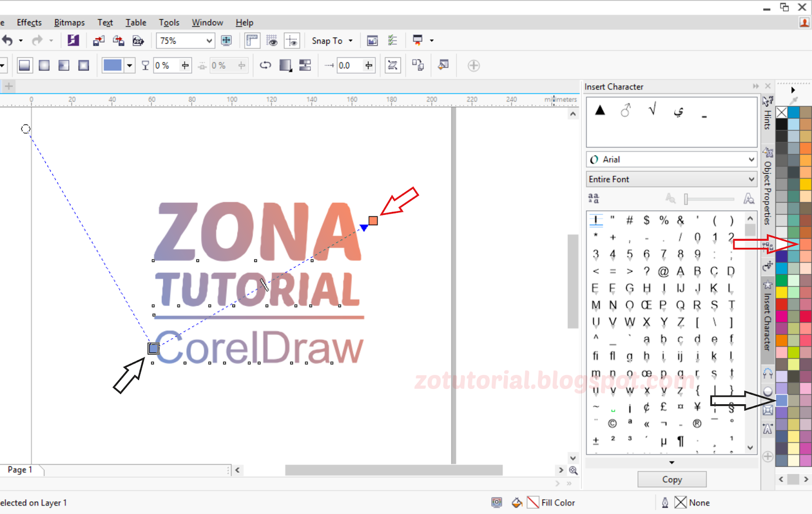This screenshot has height=514, width=812.
Task: Select the linear fountain fill type
Action: [24, 66]
